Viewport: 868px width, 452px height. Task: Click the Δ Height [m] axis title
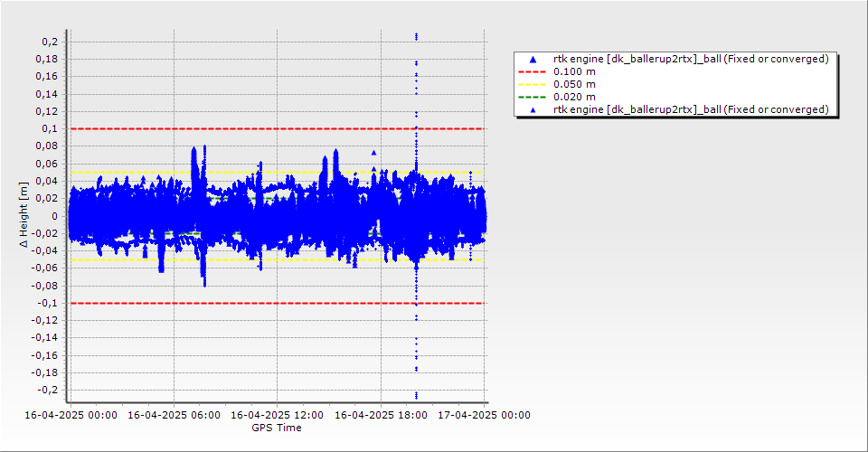[x=24, y=214]
